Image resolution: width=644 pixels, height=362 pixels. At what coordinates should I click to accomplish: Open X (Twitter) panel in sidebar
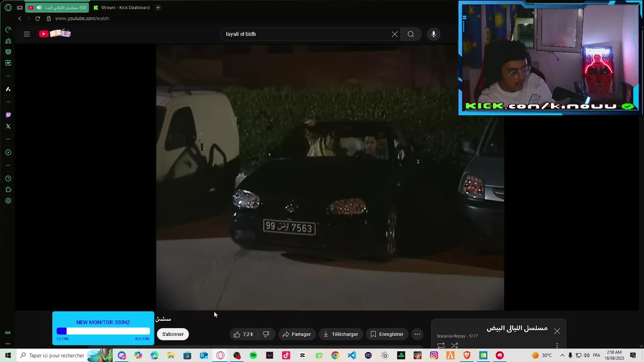point(8,126)
